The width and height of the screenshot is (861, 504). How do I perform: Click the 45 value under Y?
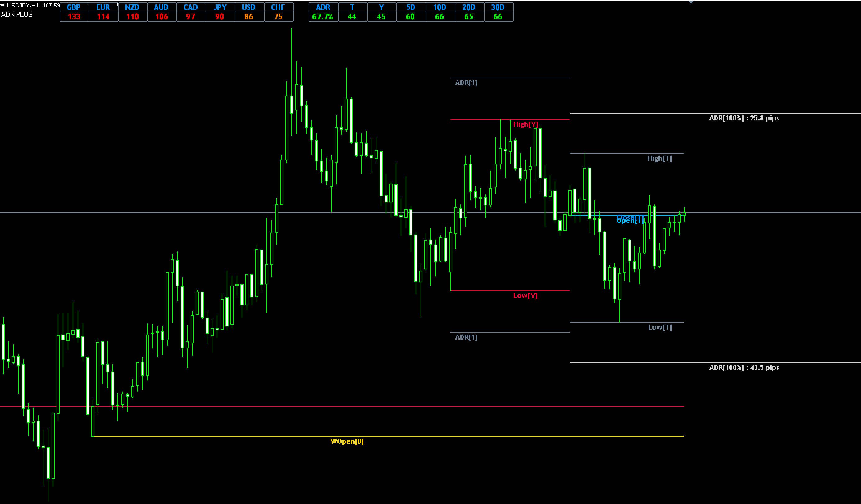click(382, 17)
